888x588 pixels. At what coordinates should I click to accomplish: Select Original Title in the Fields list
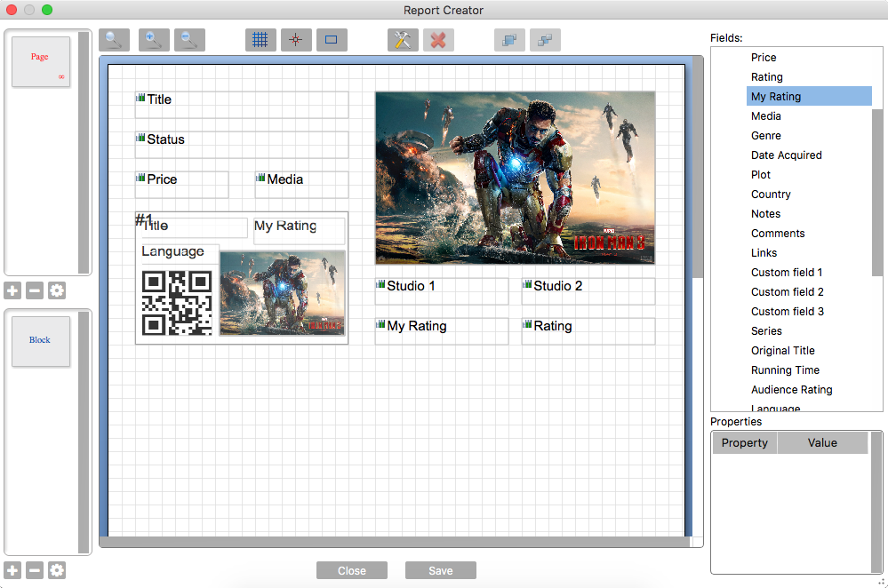pos(782,350)
